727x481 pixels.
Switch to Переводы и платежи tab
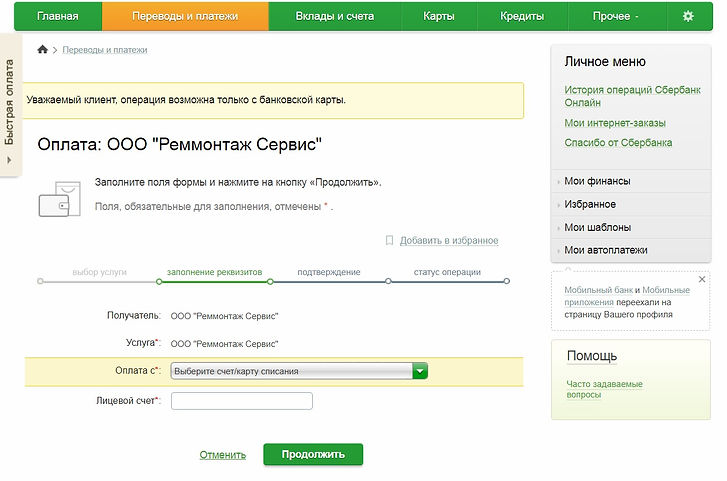185,16
